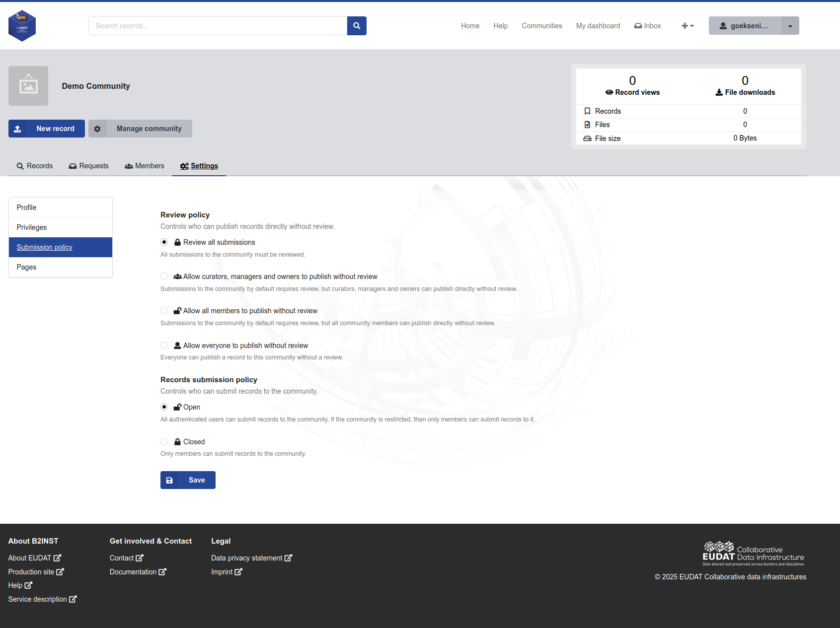Viewport: 840px width, 628px height.
Task: Open goekseni user profile button
Action: click(x=745, y=26)
